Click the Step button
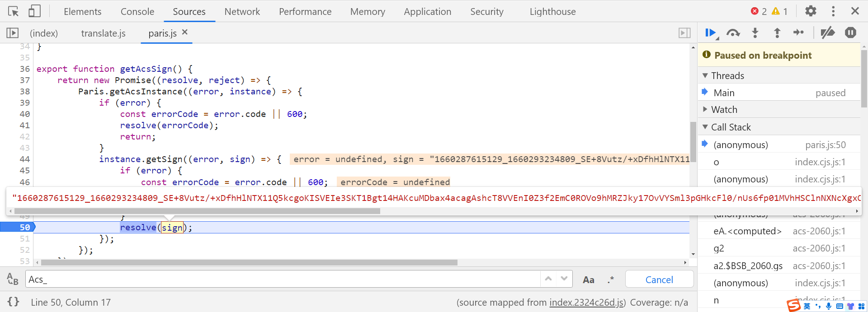Viewport: 868px width, 312px height. click(x=799, y=33)
